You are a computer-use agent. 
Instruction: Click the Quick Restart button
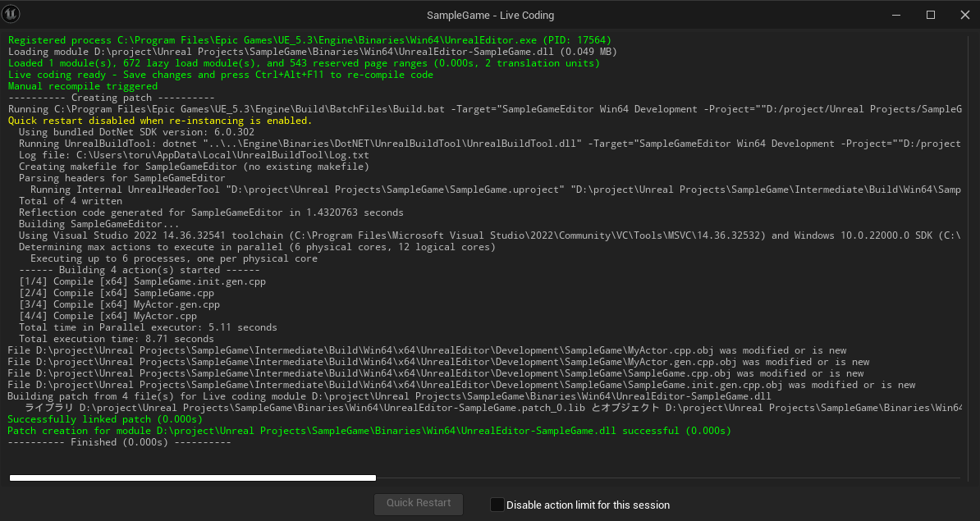(x=418, y=504)
